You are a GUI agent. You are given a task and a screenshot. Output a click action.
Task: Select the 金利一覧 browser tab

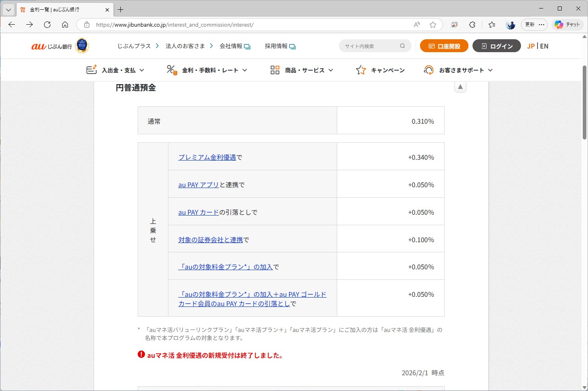pyautogui.click(x=61, y=9)
